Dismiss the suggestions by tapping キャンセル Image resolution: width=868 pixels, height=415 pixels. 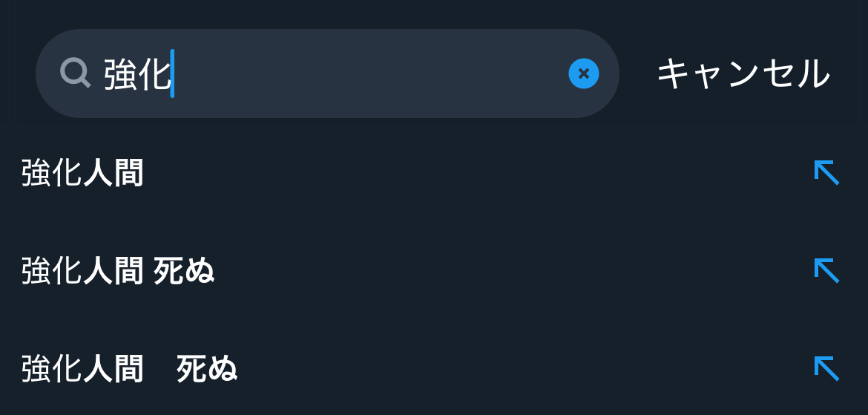click(x=743, y=73)
